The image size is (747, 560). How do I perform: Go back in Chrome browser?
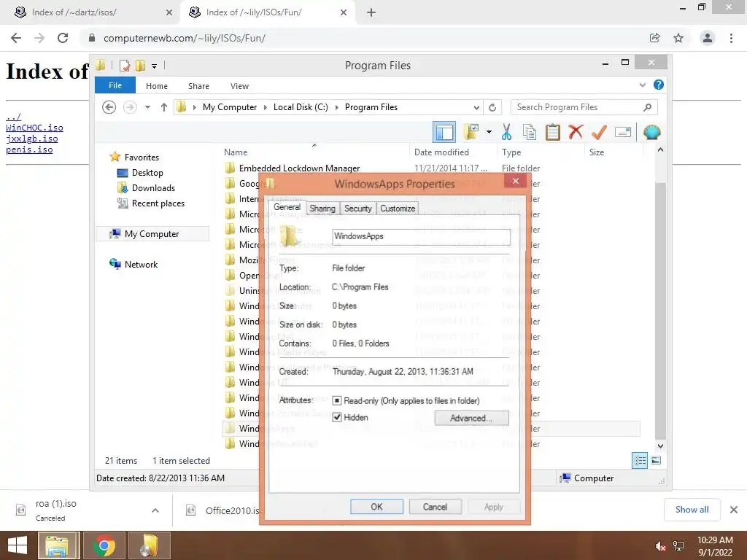point(16,38)
